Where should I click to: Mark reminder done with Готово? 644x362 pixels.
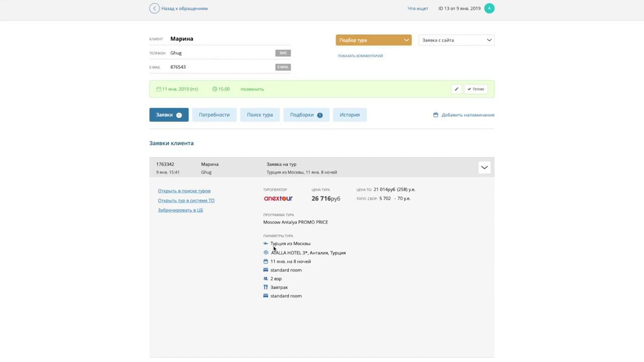coord(475,89)
